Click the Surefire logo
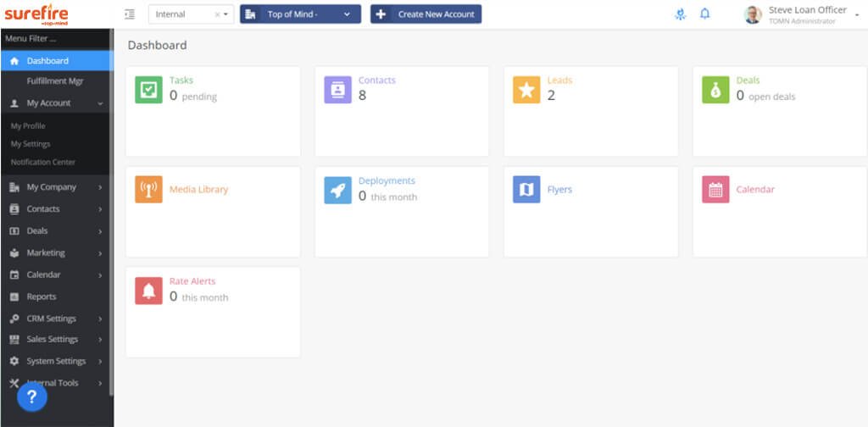The height and width of the screenshot is (427, 868). [x=36, y=14]
